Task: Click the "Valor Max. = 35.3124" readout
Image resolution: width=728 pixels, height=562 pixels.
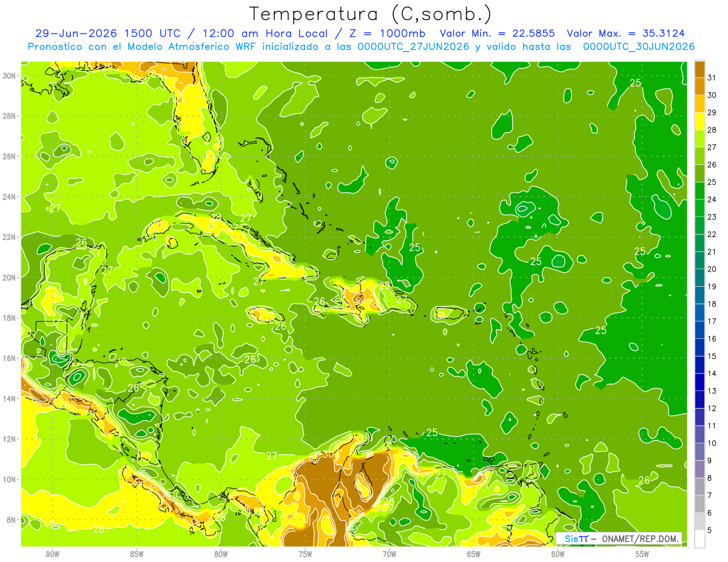Action: point(626,33)
